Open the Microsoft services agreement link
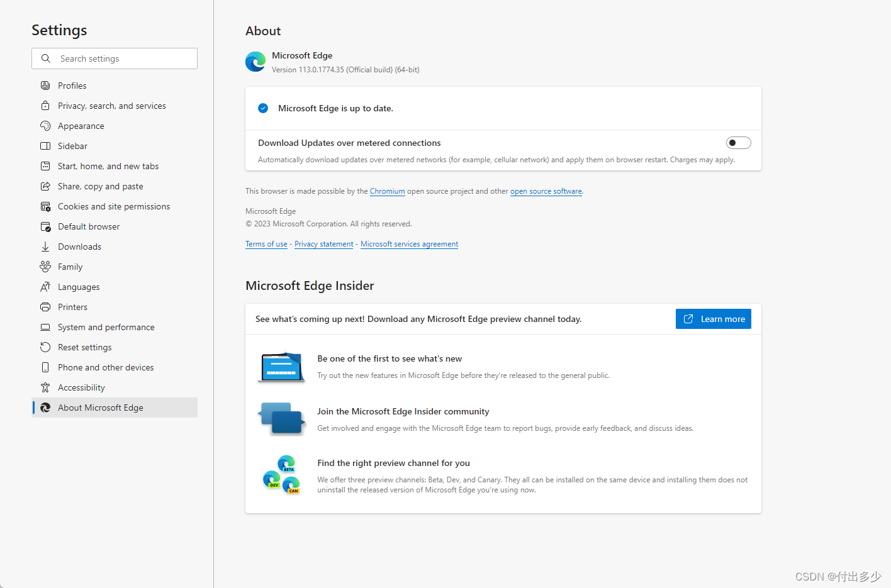 (410, 244)
